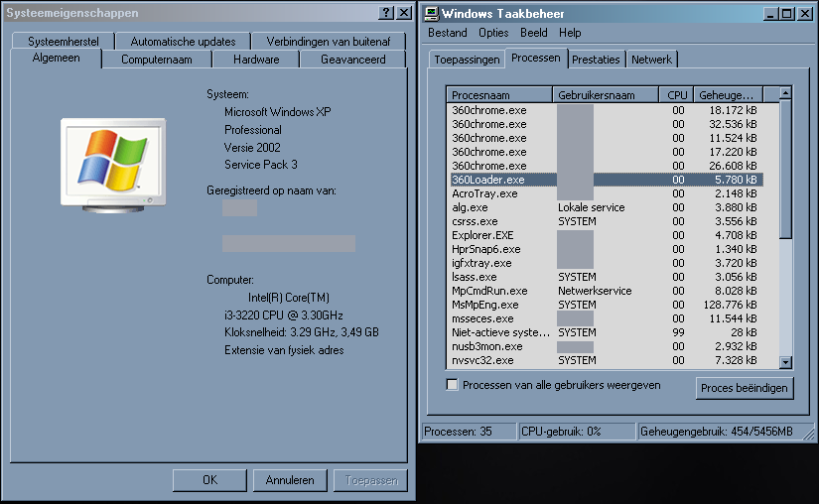Maximize the Windows Taakbeheer window
The height and width of the screenshot is (504, 819).
click(x=786, y=14)
